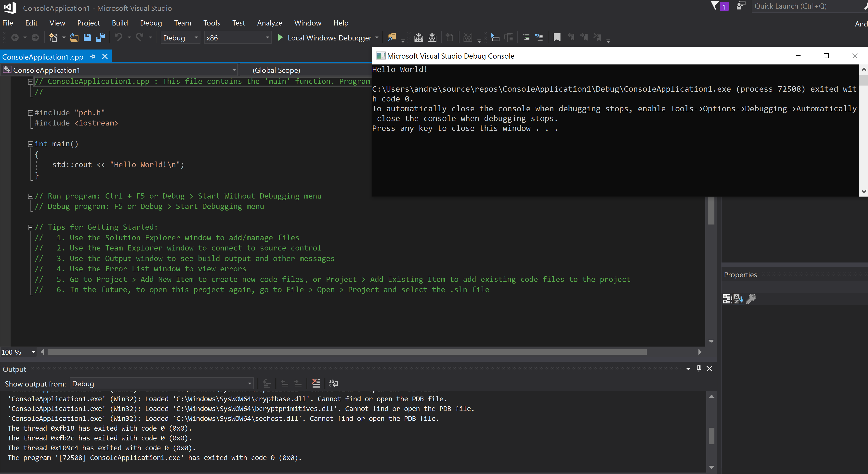
Task: Open the File menu
Action: (x=8, y=23)
